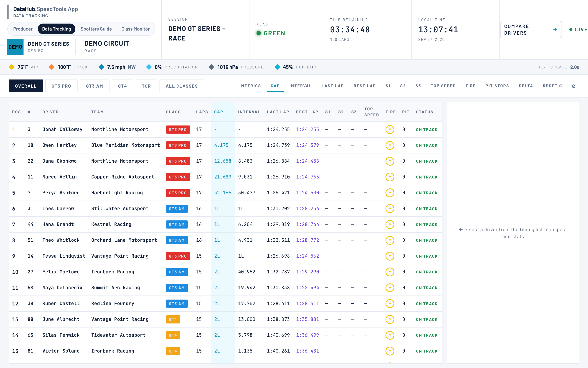
Task: Switch to the Producer tab
Action: 23,29
